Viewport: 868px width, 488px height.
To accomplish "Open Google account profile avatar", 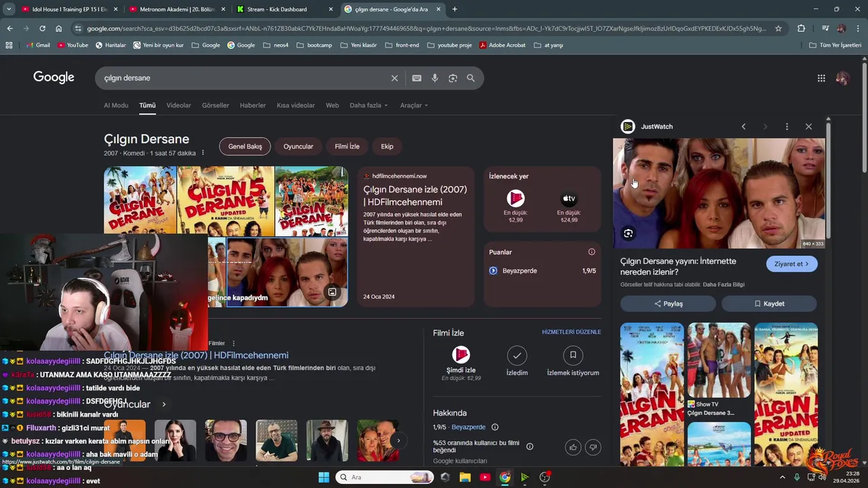I will click(842, 78).
